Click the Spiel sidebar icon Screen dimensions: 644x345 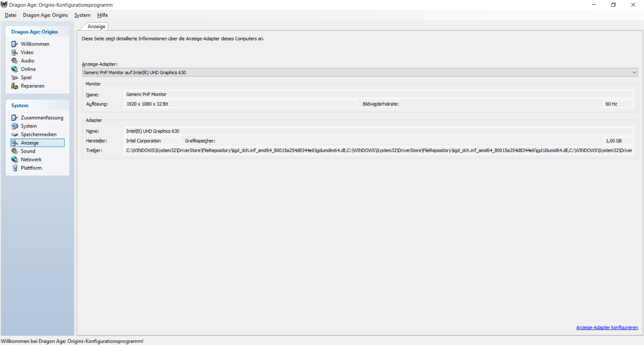[x=14, y=77]
